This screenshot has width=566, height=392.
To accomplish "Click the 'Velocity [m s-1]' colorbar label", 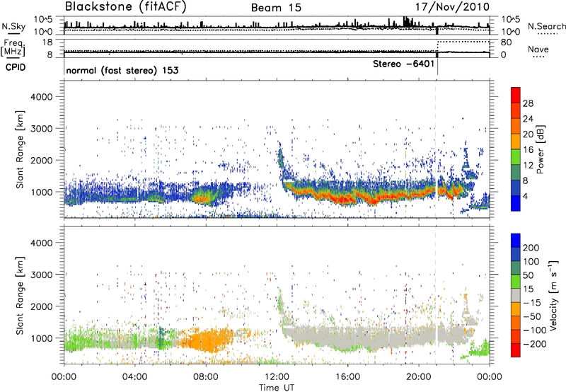I will click(553, 295).
